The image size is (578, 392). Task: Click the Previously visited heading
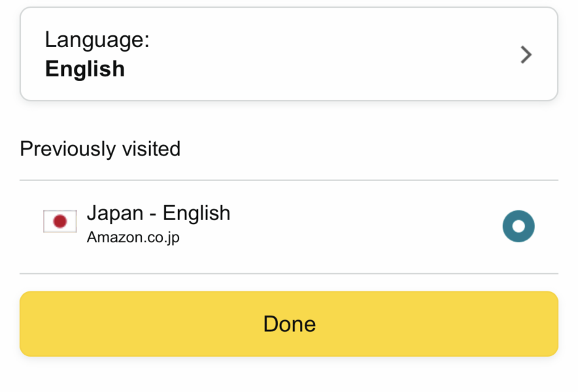(x=100, y=149)
